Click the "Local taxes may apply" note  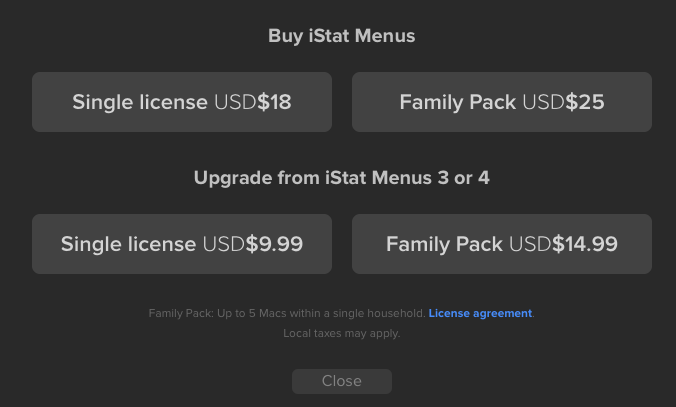point(341,333)
